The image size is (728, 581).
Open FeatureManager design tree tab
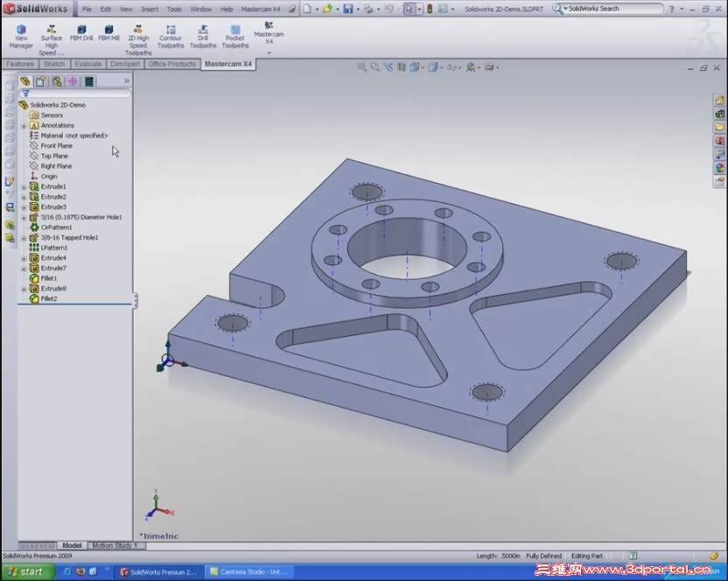click(x=24, y=81)
